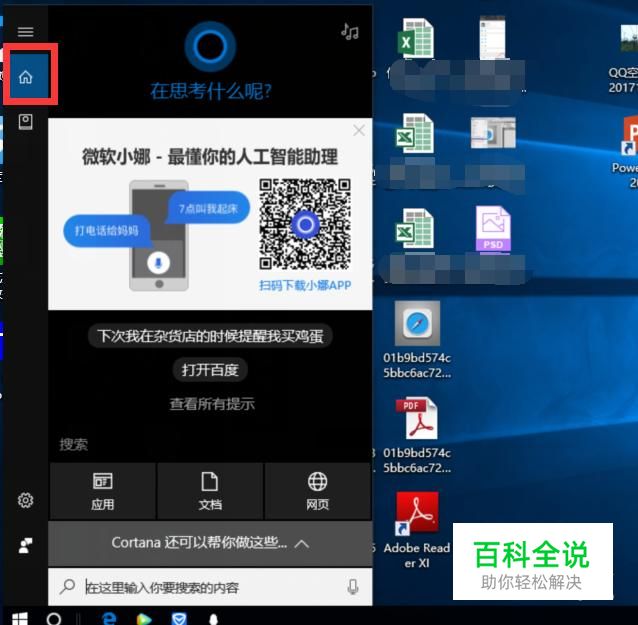638x625 pixels.
Task: Select the top Excel file on desktop
Action: 415,38
